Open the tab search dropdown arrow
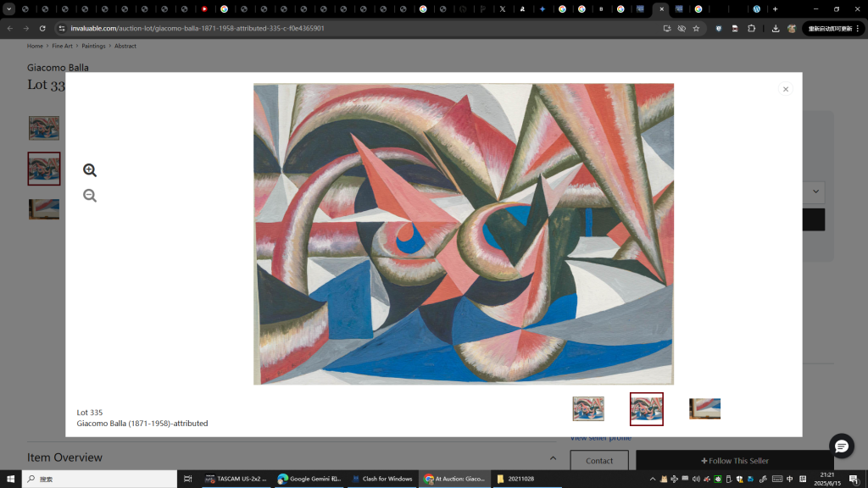Viewport: 868px width, 488px height. [8, 8]
